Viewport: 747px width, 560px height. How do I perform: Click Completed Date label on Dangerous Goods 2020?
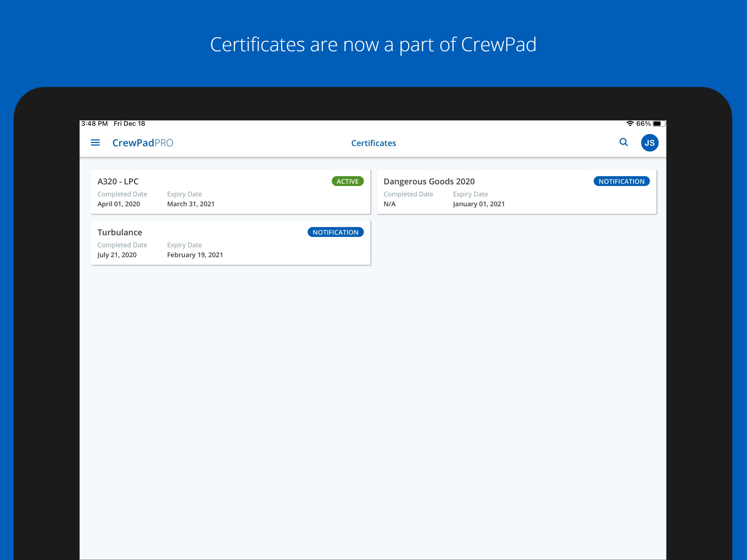point(408,194)
